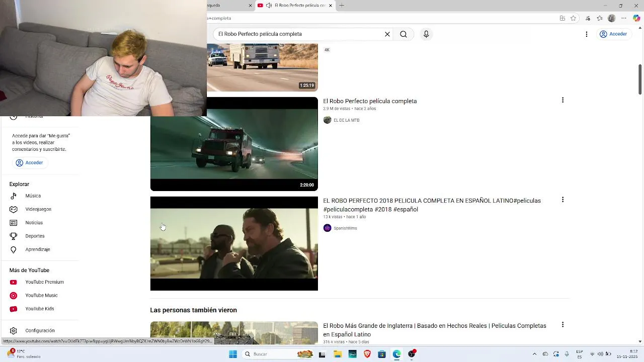Open the Windows Start menu

pos(233,354)
